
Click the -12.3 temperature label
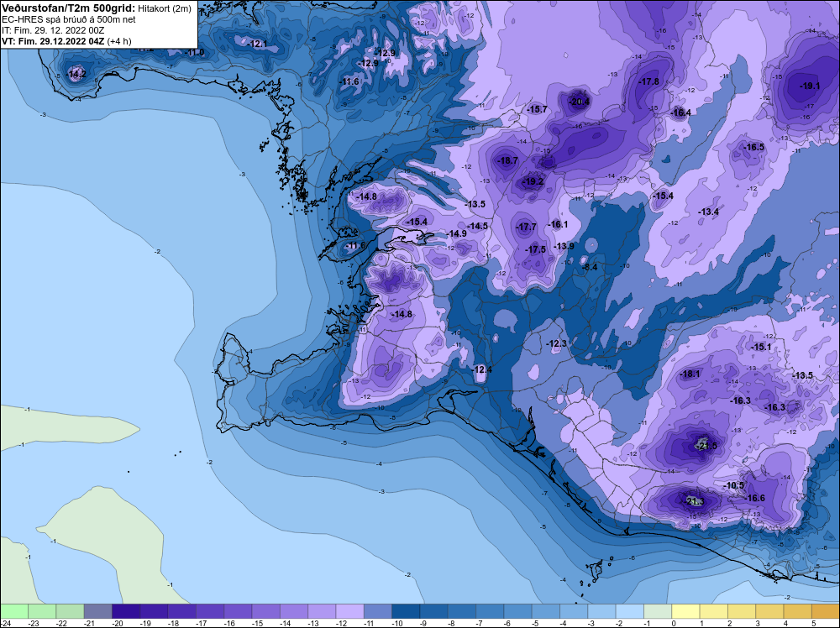point(556,343)
